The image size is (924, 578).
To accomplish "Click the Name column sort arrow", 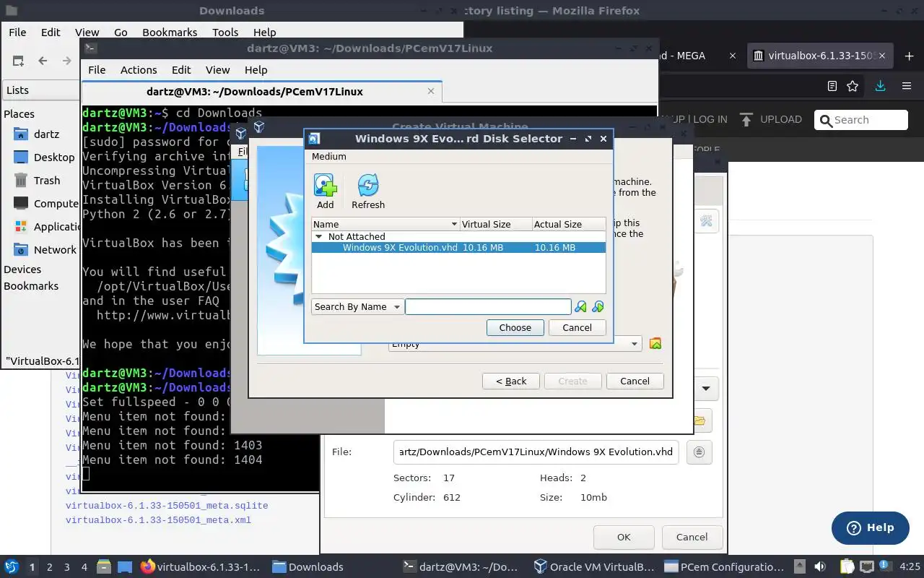I will coord(454,225).
